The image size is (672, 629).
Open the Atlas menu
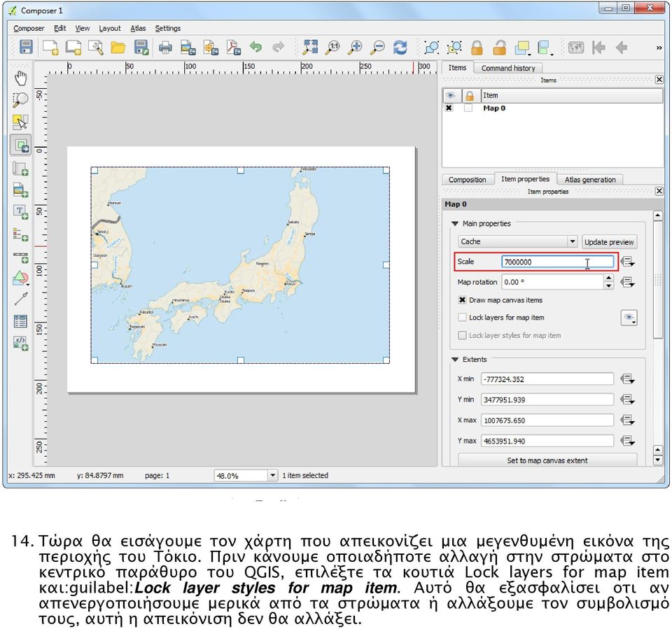[x=138, y=28]
